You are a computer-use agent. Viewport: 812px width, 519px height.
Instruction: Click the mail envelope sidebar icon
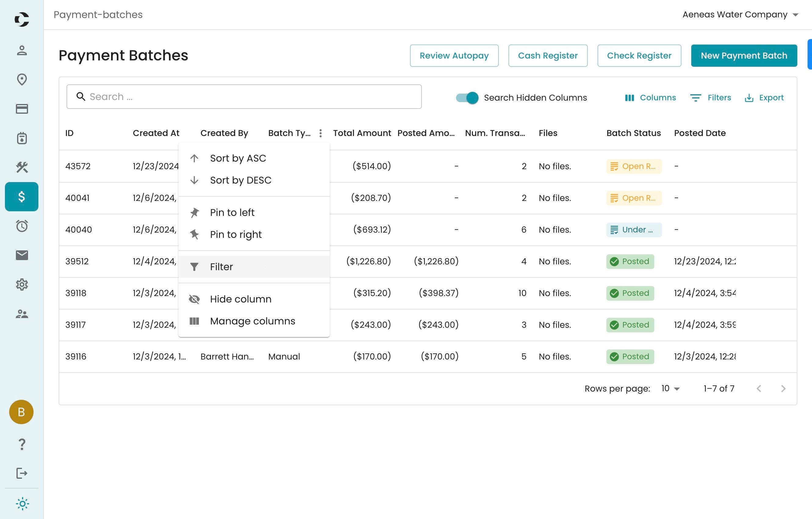pyautogui.click(x=22, y=255)
